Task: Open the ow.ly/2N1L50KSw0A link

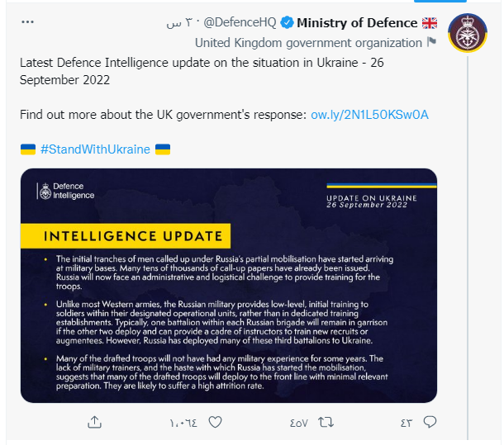Action: 369,114
